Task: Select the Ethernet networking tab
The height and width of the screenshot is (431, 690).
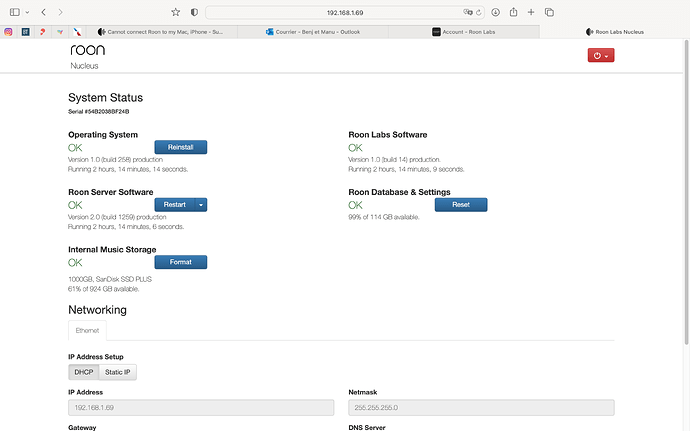Action: [86, 330]
